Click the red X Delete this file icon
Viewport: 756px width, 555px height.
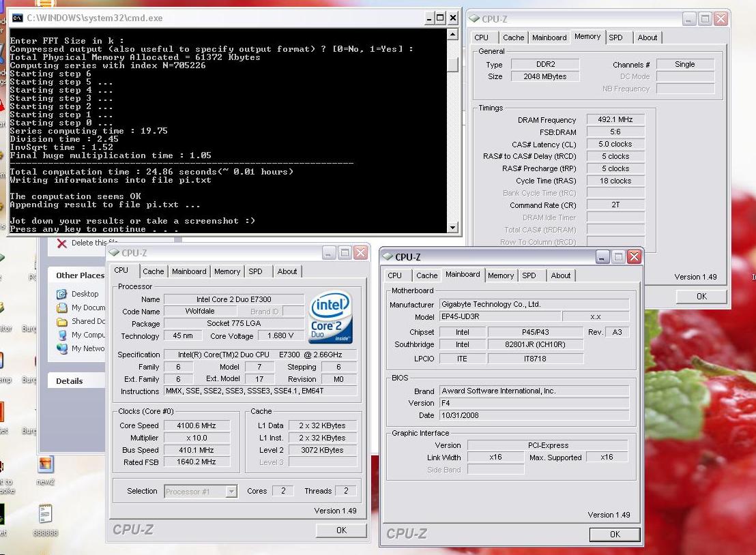point(61,243)
